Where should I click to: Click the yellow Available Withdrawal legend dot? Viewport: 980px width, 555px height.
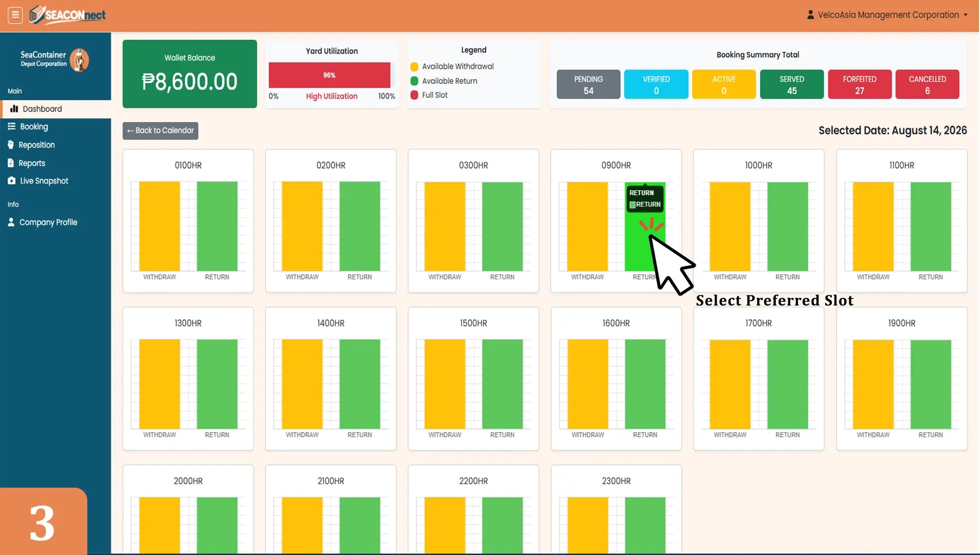(x=414, y=67)
